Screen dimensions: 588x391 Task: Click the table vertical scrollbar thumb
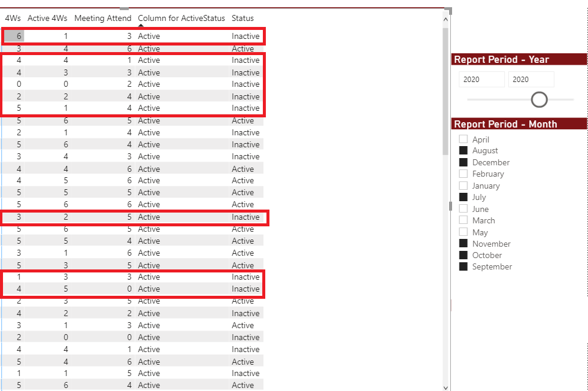(x=445, y=91)
